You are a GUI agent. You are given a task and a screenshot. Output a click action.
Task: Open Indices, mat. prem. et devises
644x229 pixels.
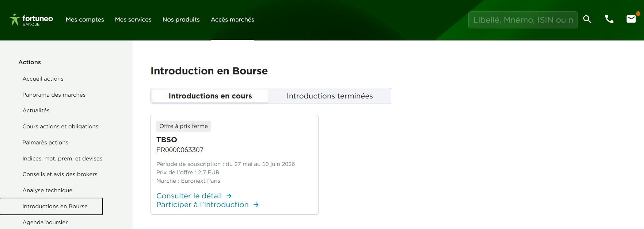click(x=62, y=159)
